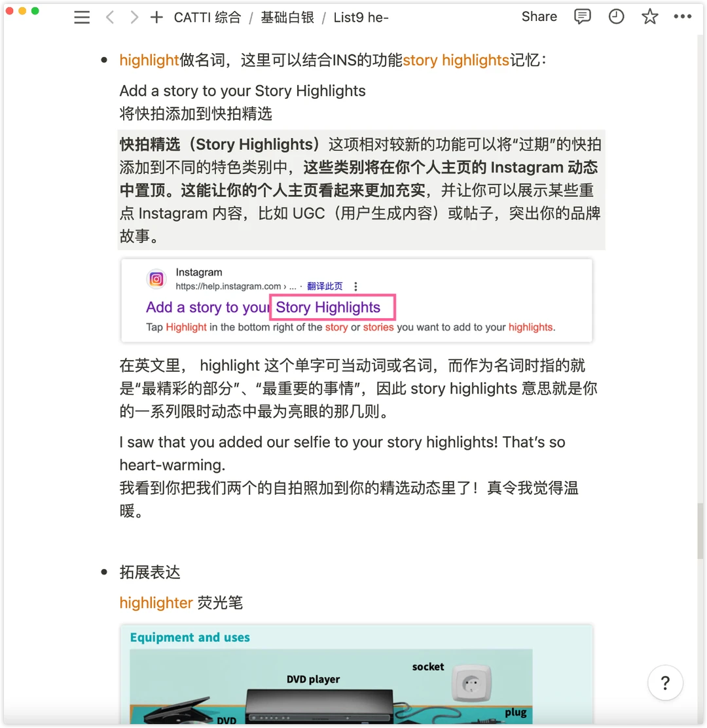Click the Share button
Screen dimensions: 707x728
point(539,17)
